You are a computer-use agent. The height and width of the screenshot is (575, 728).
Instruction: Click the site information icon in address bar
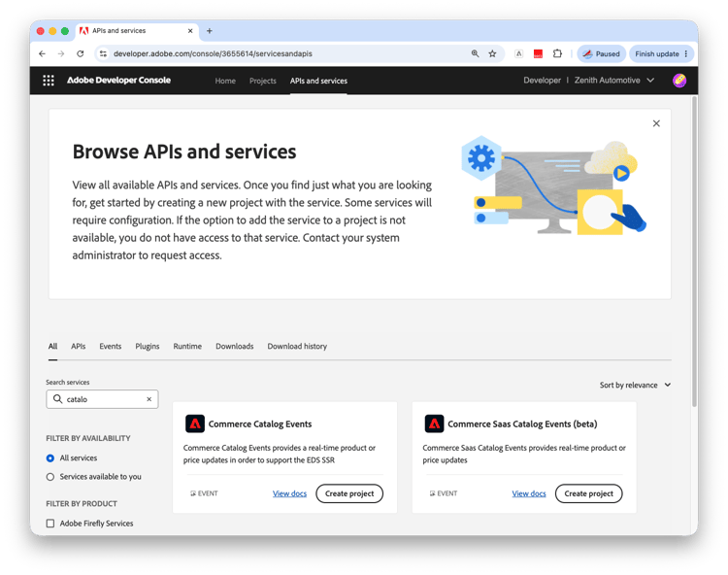pyautogui.click(x=103, y=53)
